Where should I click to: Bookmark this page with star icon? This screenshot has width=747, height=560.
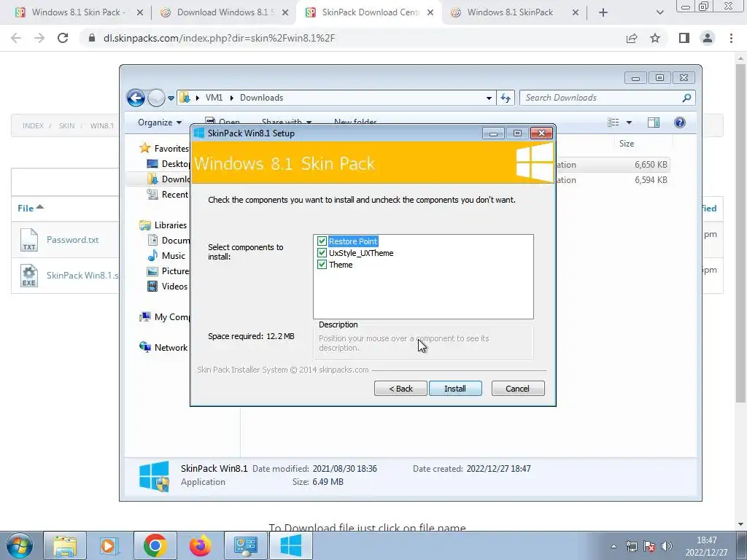coord(655,38)
